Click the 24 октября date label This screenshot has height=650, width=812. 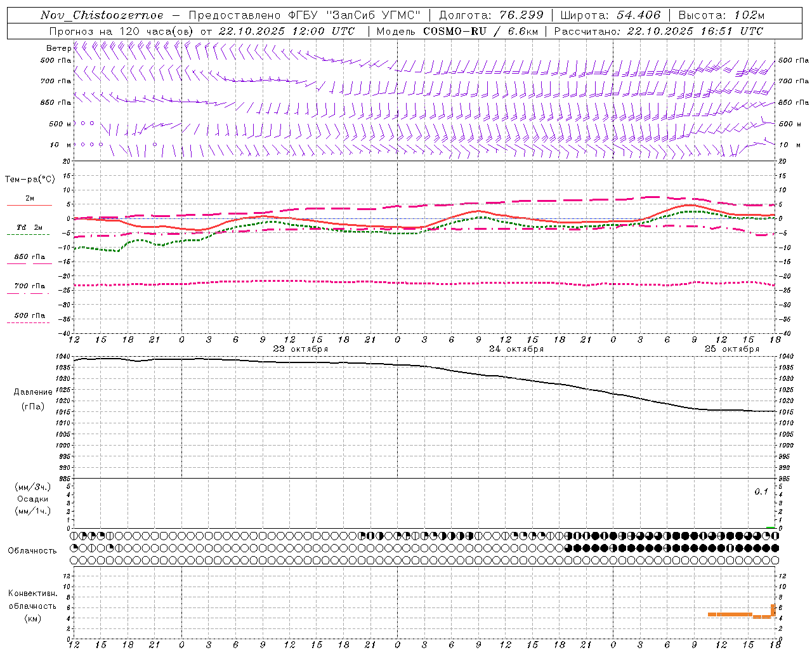tap(516, 349)
